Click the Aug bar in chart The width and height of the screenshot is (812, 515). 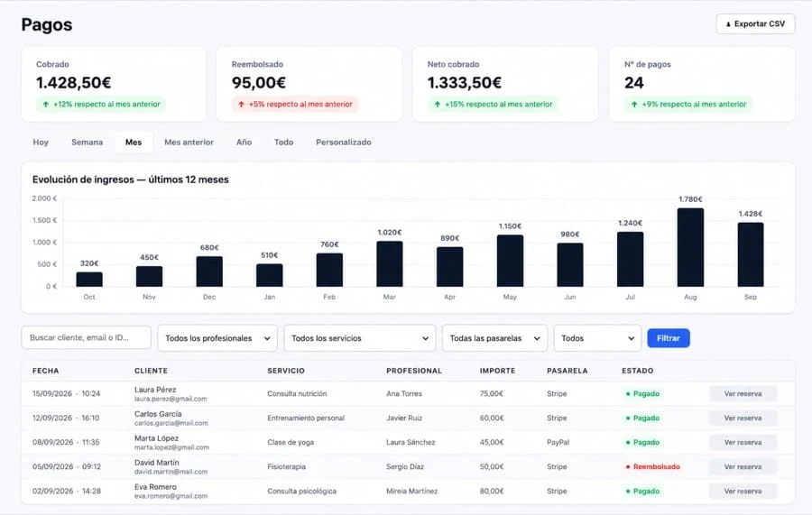tap(690, 247)
